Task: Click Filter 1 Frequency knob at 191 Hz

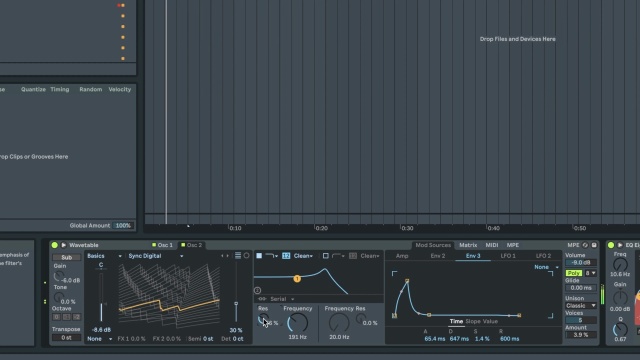Action: point(298,323)
